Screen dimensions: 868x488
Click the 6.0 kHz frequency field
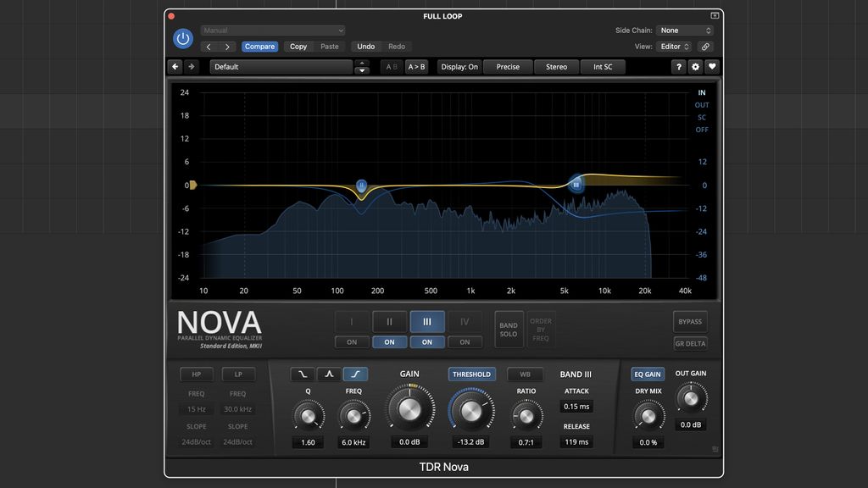pos(353,442)
